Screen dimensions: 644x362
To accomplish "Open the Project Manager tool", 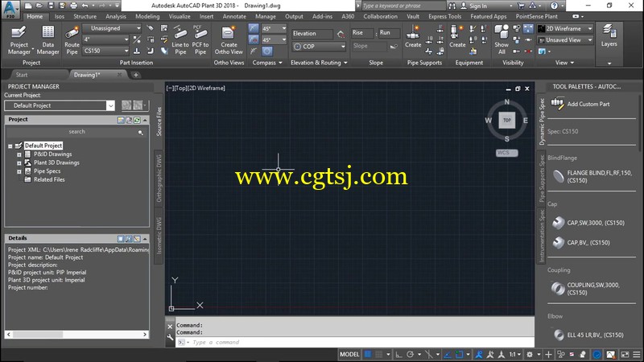I will pos(19,39).
